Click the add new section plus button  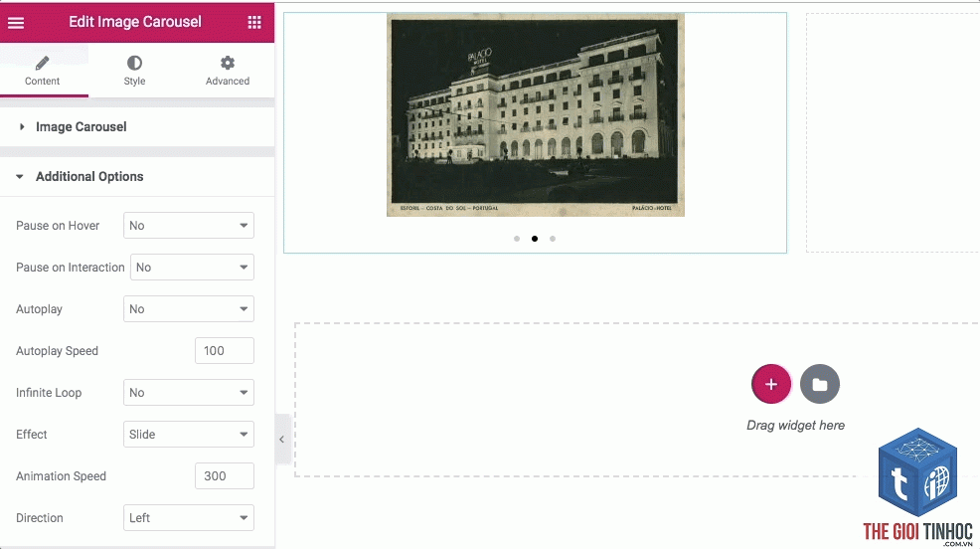pyautogui.click(x=771, y=384)
